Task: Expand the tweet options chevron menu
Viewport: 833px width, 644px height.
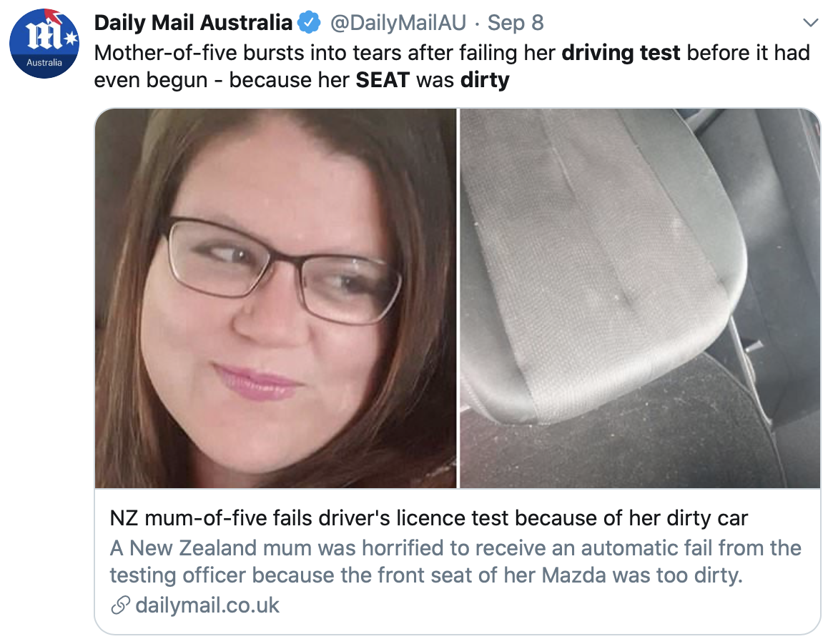Action: pyautogui.click(x=810, y=22)
